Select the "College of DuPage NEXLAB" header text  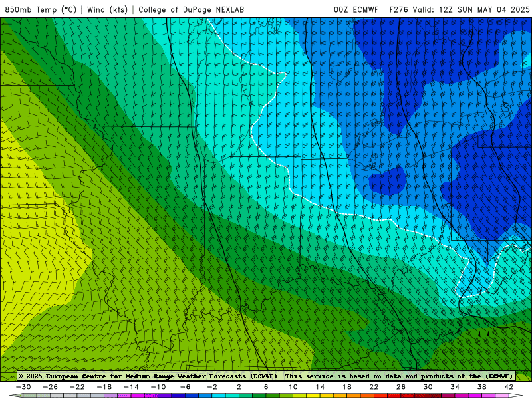coord(191,9)
